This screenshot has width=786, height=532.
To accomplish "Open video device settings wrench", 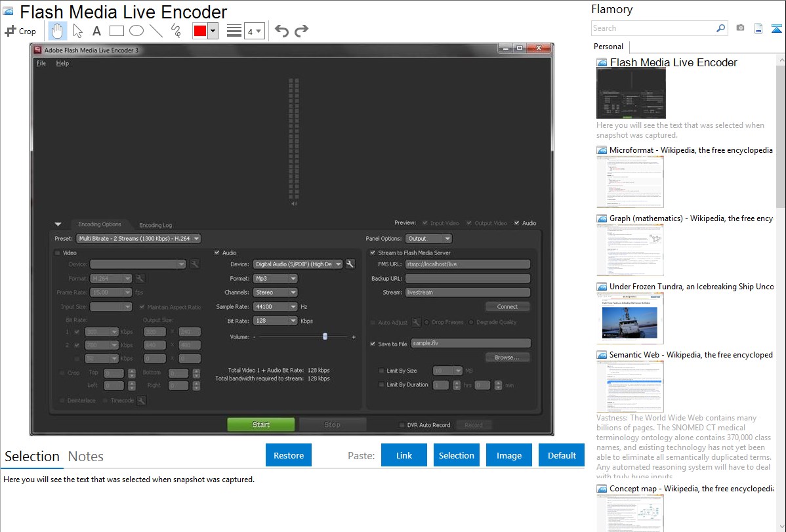I will pyautogui.click(x=194, y=264).
